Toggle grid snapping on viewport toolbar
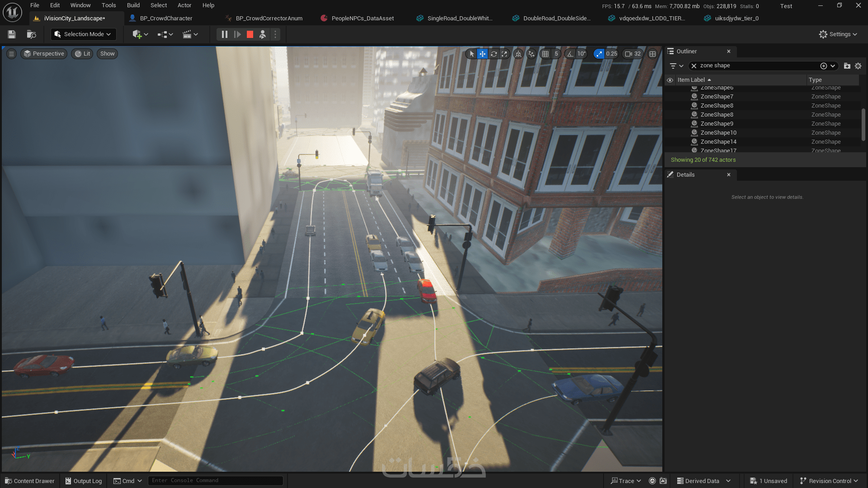This screenshot has height=488, width=868. (546, 54)
